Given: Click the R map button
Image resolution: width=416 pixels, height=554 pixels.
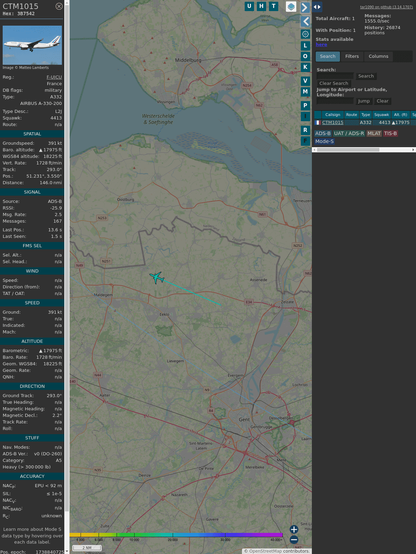Looking at the screenshot, I should [305, 130].
